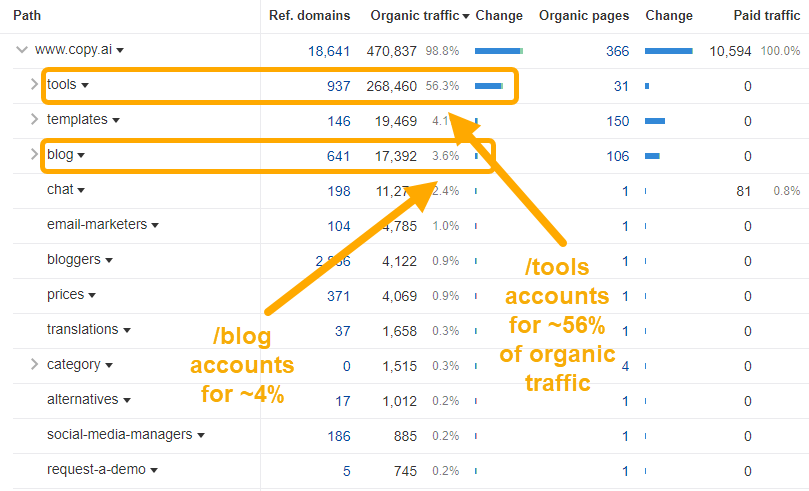809x491 pixels.
Task: Open the request-a-demo path dropdown
Action: click(155, 470)
